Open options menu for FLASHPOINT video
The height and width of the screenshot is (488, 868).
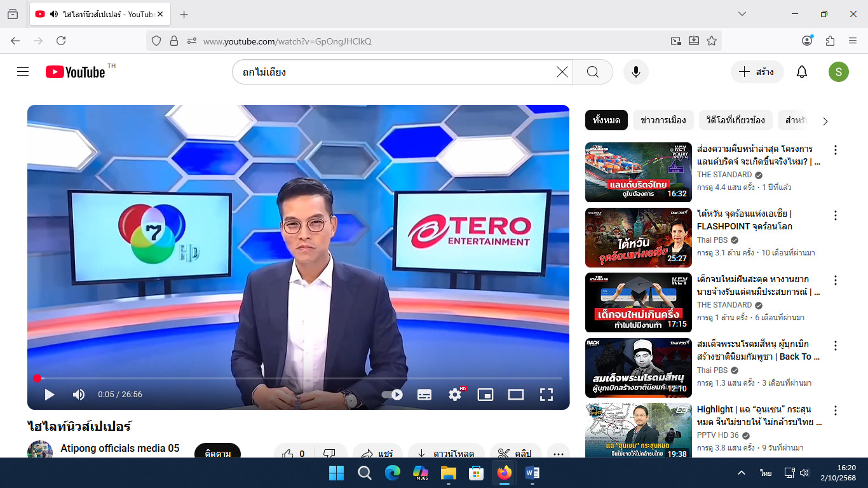click(836, 215)
